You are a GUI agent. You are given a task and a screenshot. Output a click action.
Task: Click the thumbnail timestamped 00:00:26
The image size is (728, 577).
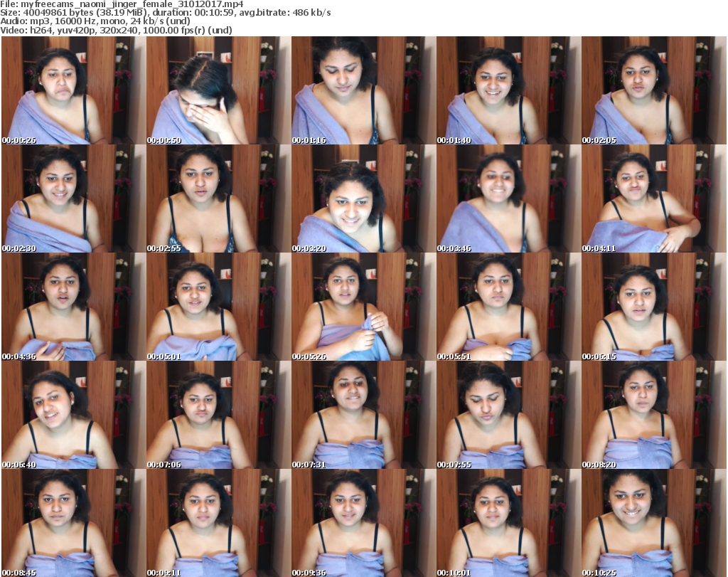click(73, 90)
